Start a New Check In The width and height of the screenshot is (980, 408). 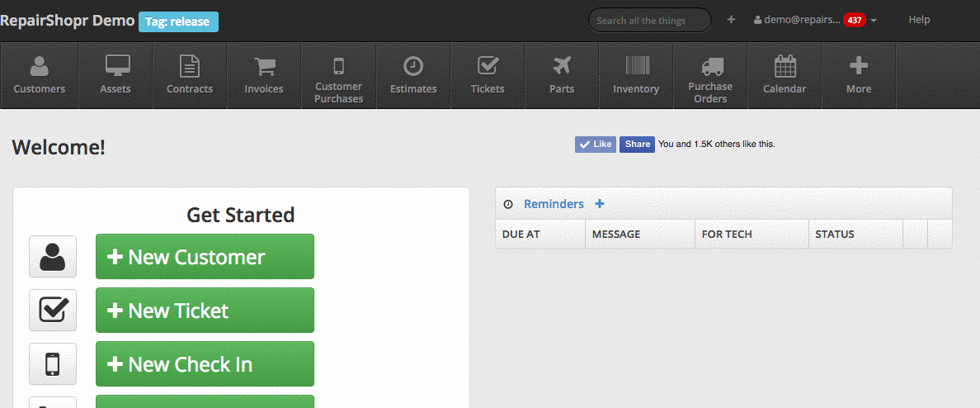tap(205, 364)
